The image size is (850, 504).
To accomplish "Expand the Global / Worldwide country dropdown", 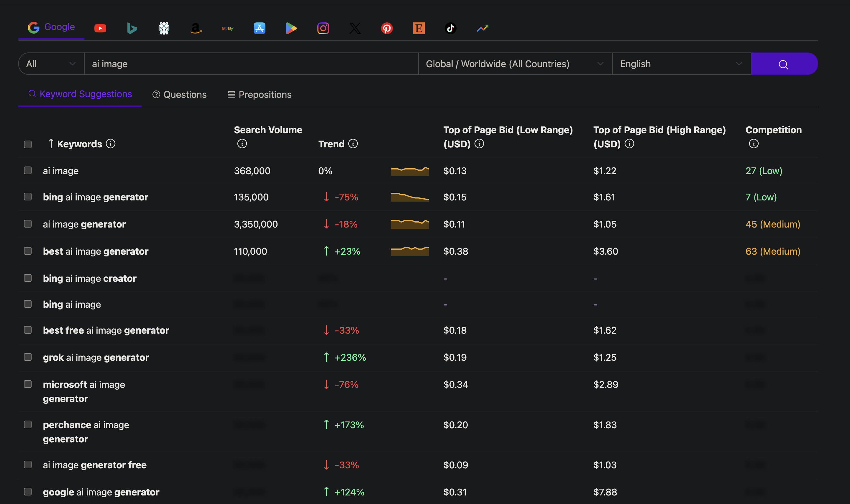I will (515, 64).
